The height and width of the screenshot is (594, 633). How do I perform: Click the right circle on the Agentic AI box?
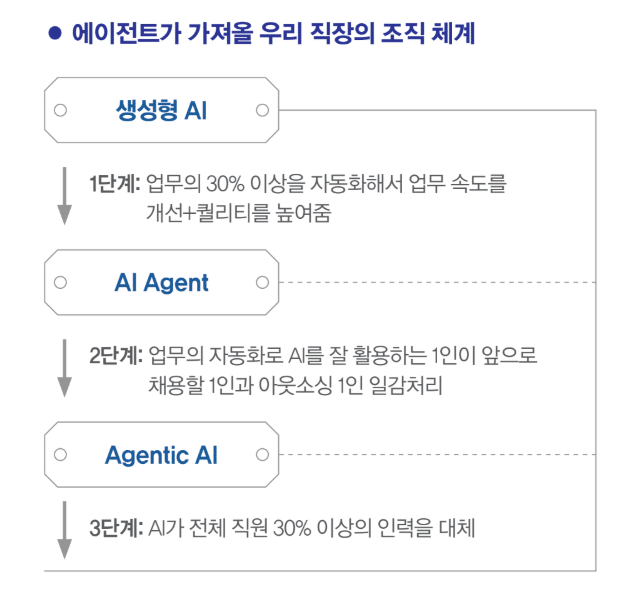pyautogui.click(x=262, y=455)
